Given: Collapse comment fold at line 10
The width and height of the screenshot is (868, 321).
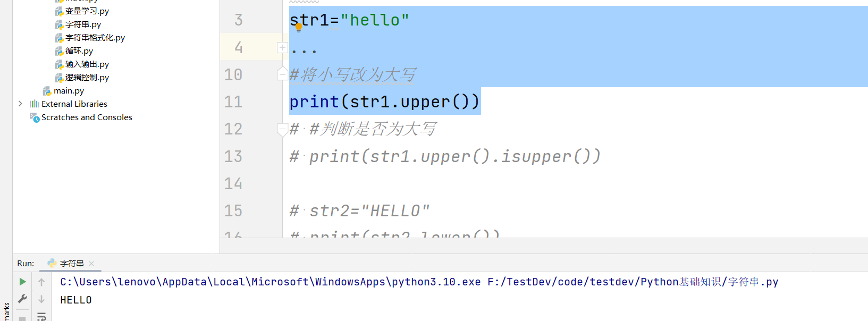Looking at the screenshot, I should click(282, 74).
